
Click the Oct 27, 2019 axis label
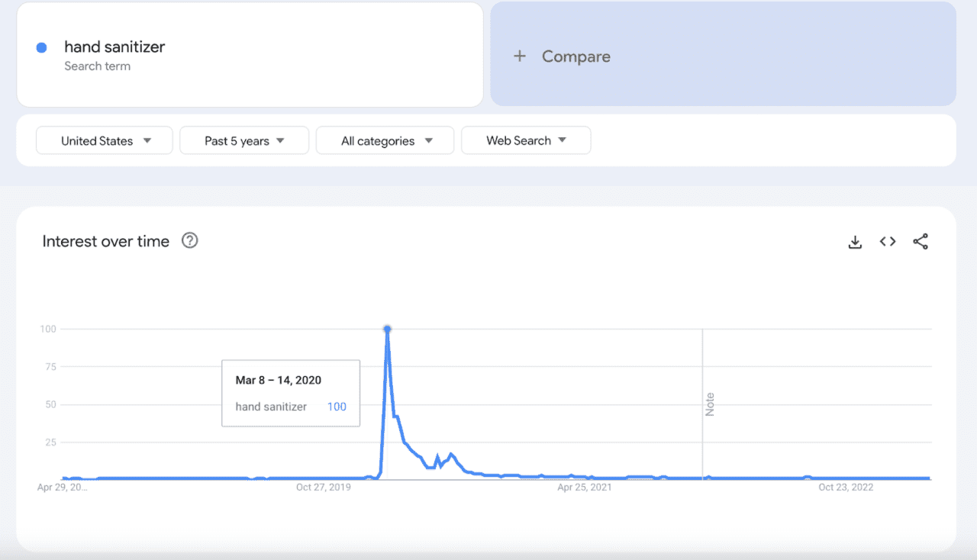click(x=324, y=487)
